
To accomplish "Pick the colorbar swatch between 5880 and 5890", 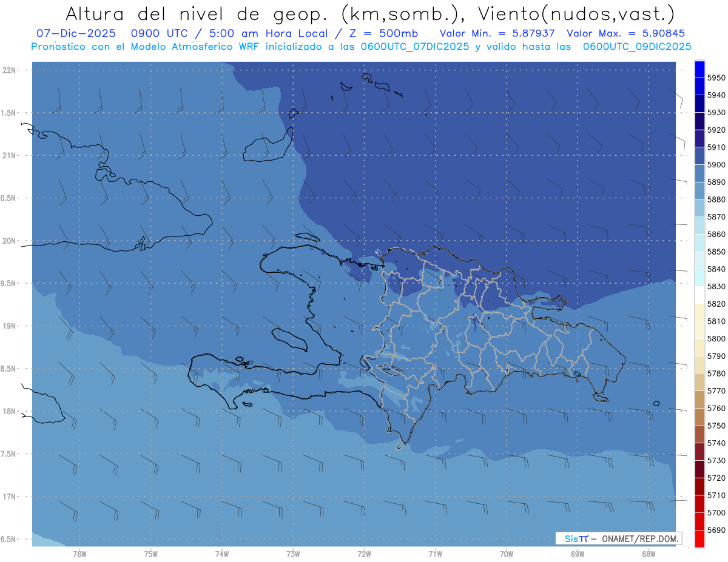I will 699,191.
